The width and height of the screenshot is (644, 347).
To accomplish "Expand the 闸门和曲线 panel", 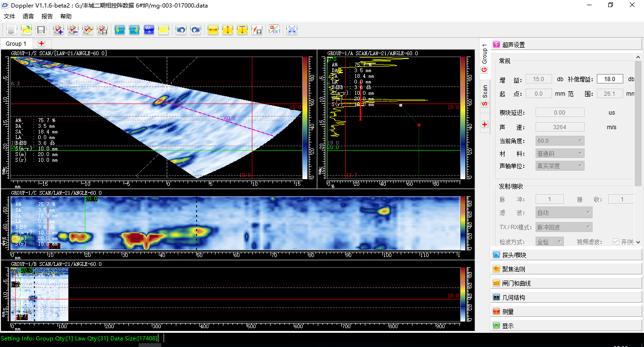I will pos(566,283).
